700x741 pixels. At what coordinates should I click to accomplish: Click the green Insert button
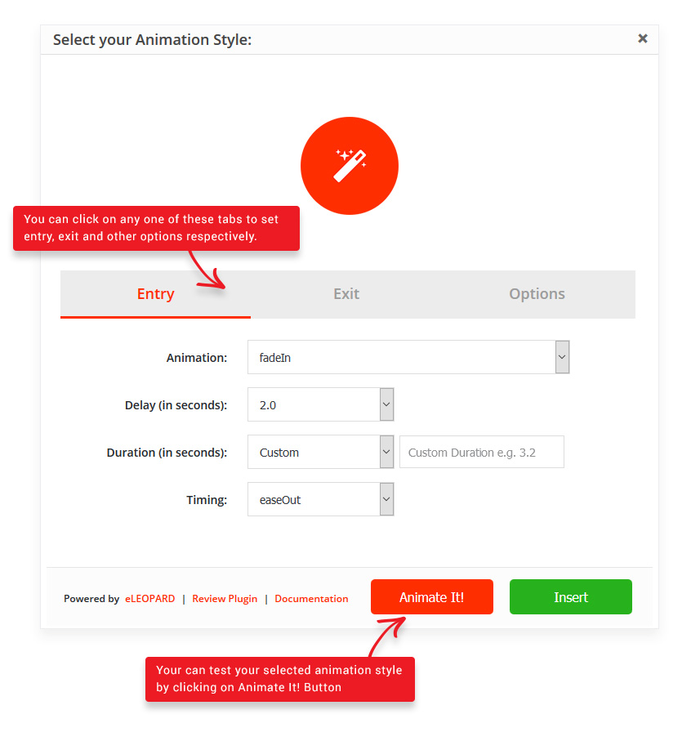pos(570,597)
